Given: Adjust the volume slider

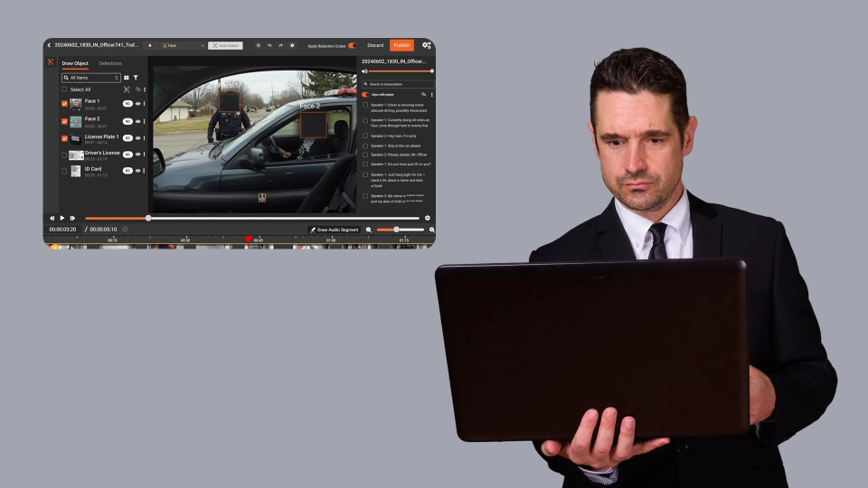Looking at the screenshot, I should tap(401, 71).
